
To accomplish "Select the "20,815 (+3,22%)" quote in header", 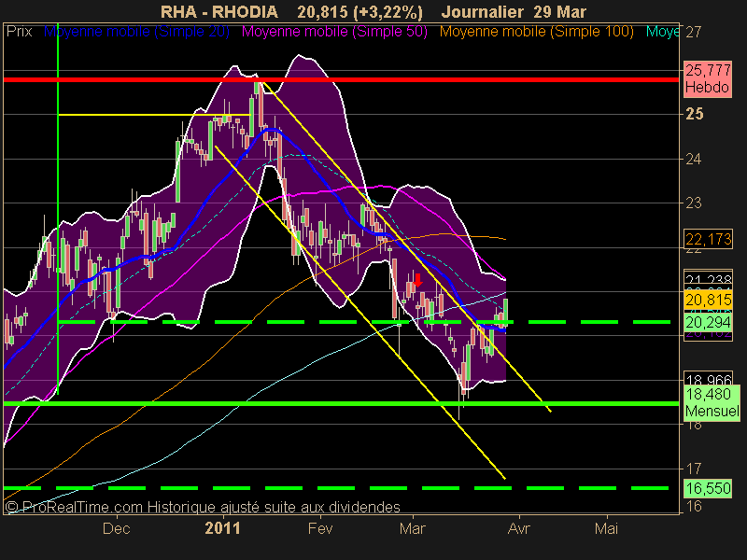I will click(x=359, y=12).
